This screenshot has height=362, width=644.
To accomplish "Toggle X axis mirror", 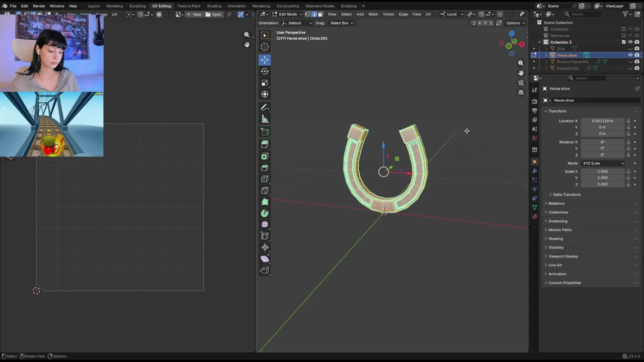I will click(x=479, y=23).
